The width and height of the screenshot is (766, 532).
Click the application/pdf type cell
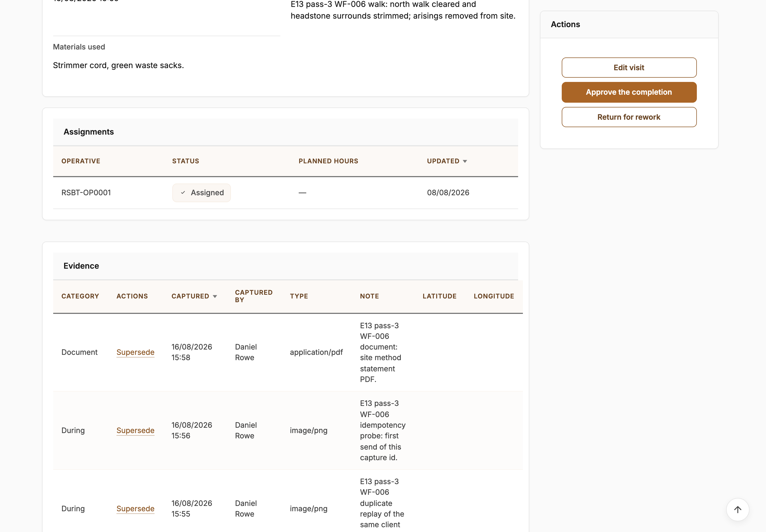pyautogui.click(x=316, y=352)
